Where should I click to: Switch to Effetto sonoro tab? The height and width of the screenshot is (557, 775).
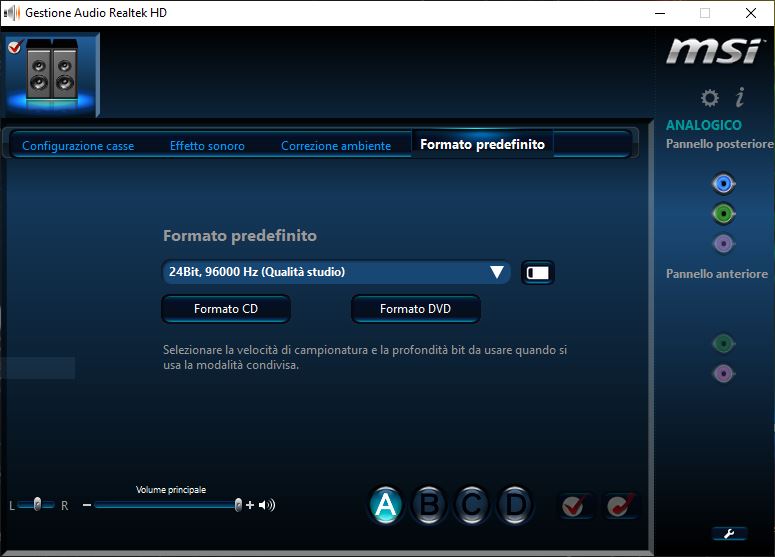(x=207, y=146)
